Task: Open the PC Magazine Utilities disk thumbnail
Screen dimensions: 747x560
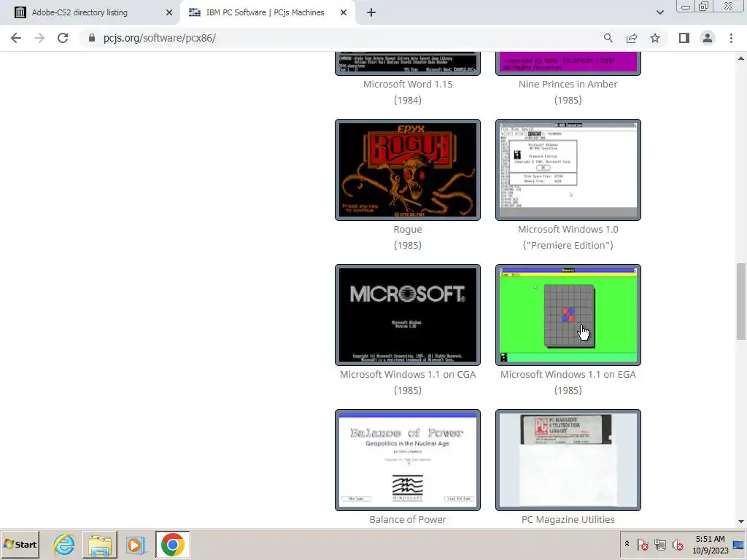Action: [568, 460]
